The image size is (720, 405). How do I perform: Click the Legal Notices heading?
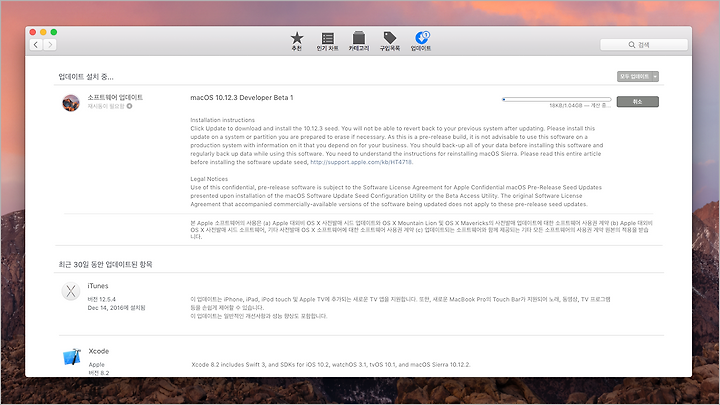click(209, 179)
